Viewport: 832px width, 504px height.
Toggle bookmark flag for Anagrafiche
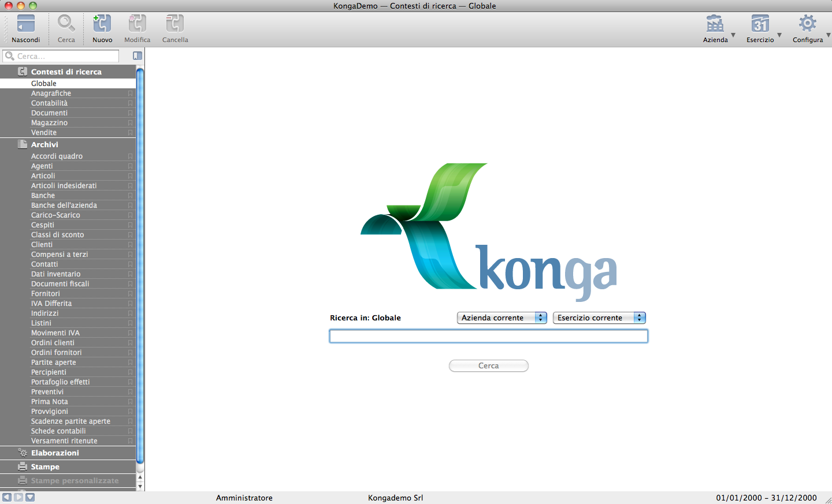[x=130, y=94]
